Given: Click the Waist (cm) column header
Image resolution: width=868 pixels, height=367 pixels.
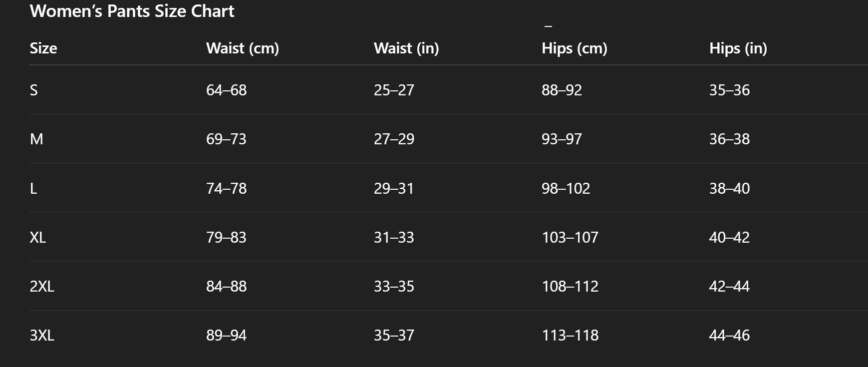Looking at the screenshot, I should pyautogui.click(x=243, y=48).
